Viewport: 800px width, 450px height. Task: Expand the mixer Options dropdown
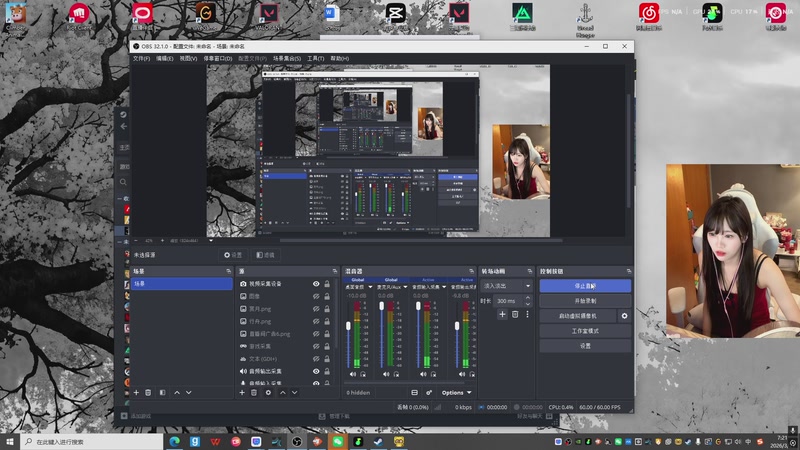point(457,392)
